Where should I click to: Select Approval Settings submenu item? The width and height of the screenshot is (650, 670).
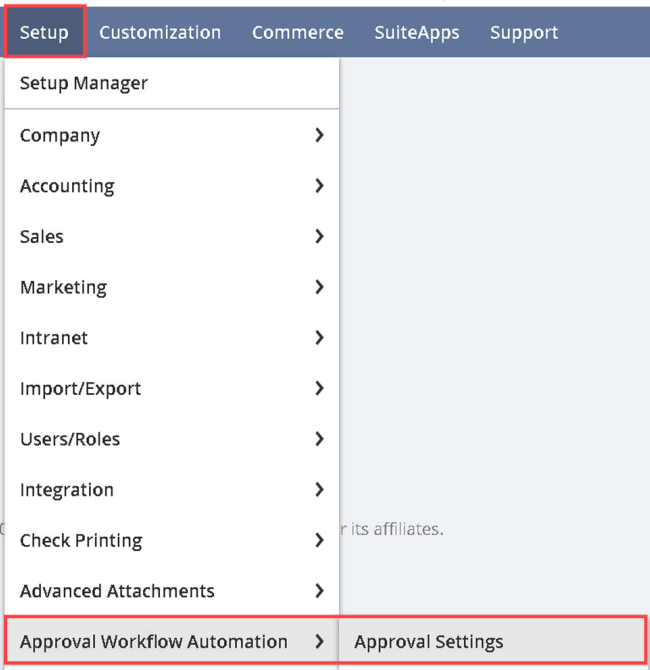429,642
